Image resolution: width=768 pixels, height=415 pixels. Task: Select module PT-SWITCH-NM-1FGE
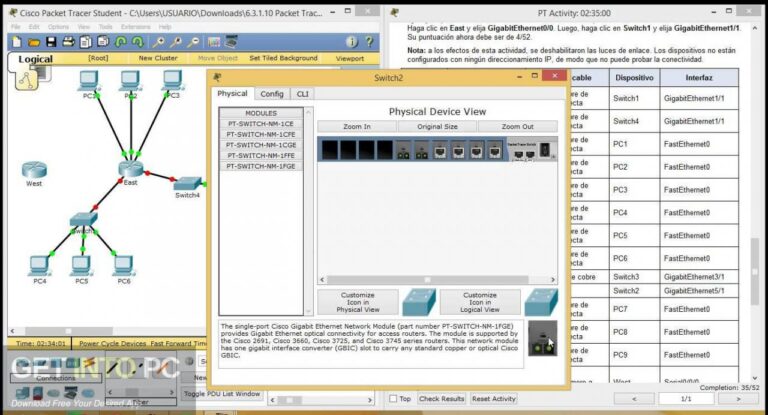coord(261,167)
